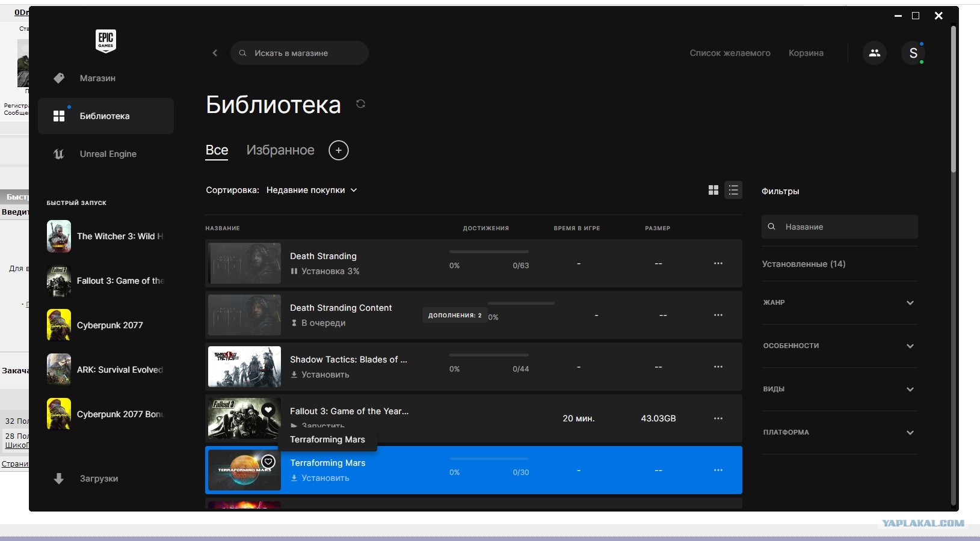Close the Epic Games Launcher window

(938, 16)
